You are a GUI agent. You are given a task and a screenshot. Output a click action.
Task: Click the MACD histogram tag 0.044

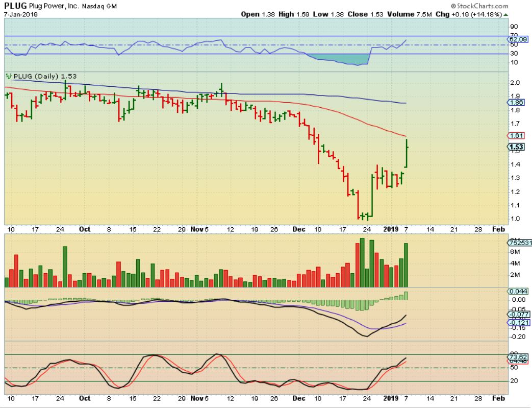518,291
